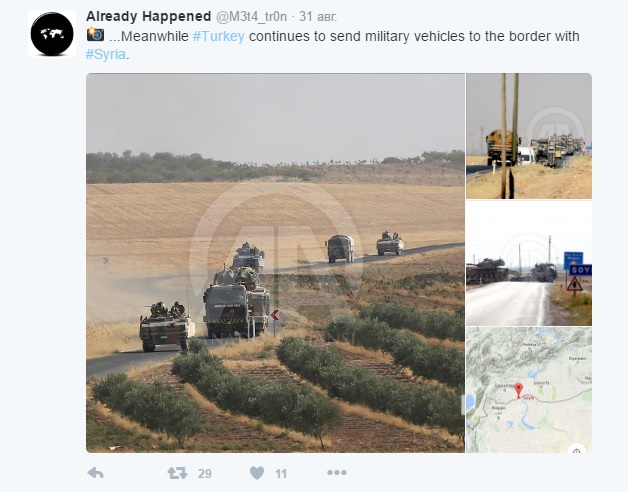This screenshot has width=628, height=492.
Task: Like the tweet with heart icon
Action: pos(257,473)
